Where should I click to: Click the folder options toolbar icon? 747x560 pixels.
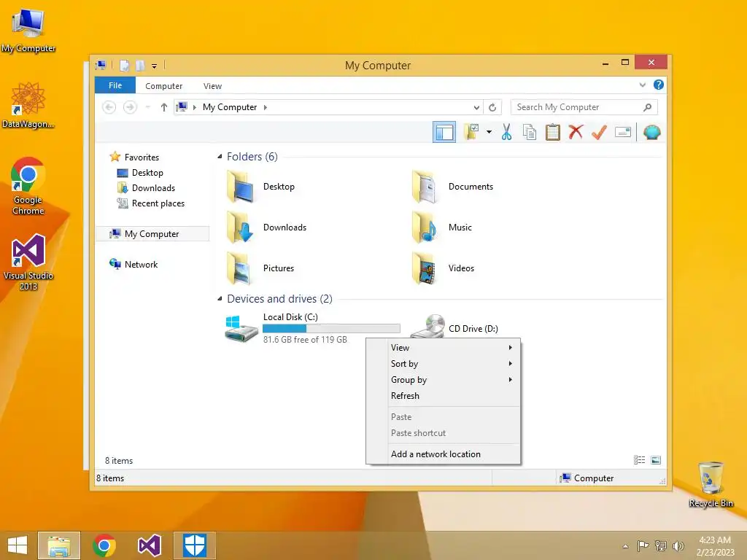472,133
